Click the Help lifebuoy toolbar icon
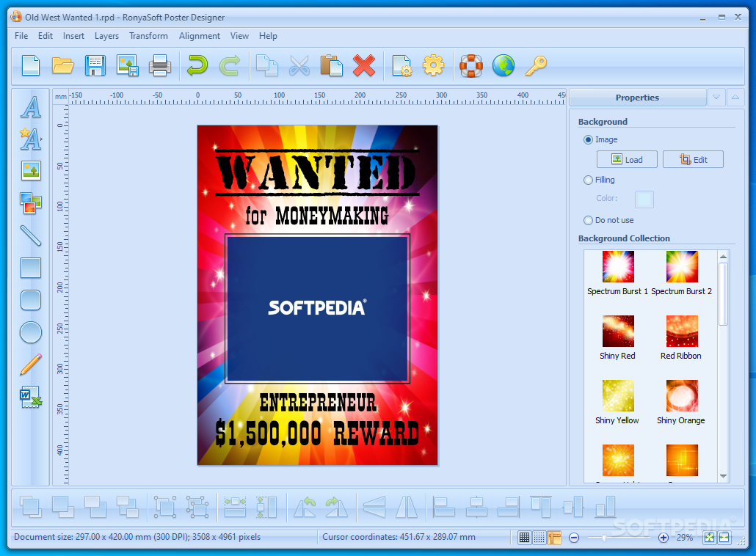 470,66
